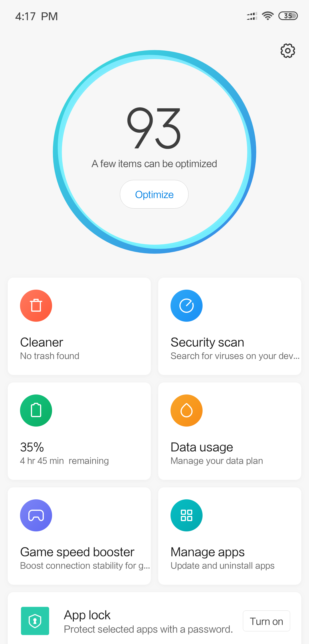Select Game speed booster title text

[77, 552]
